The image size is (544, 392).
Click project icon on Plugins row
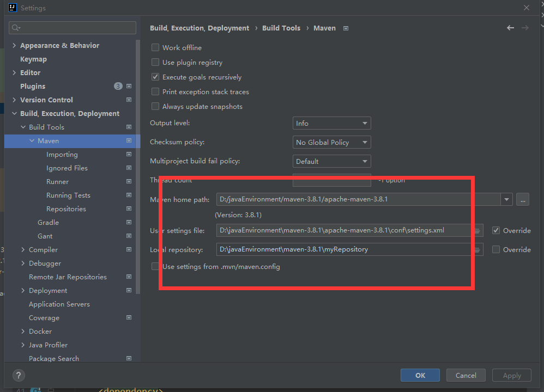click(129, 87)
